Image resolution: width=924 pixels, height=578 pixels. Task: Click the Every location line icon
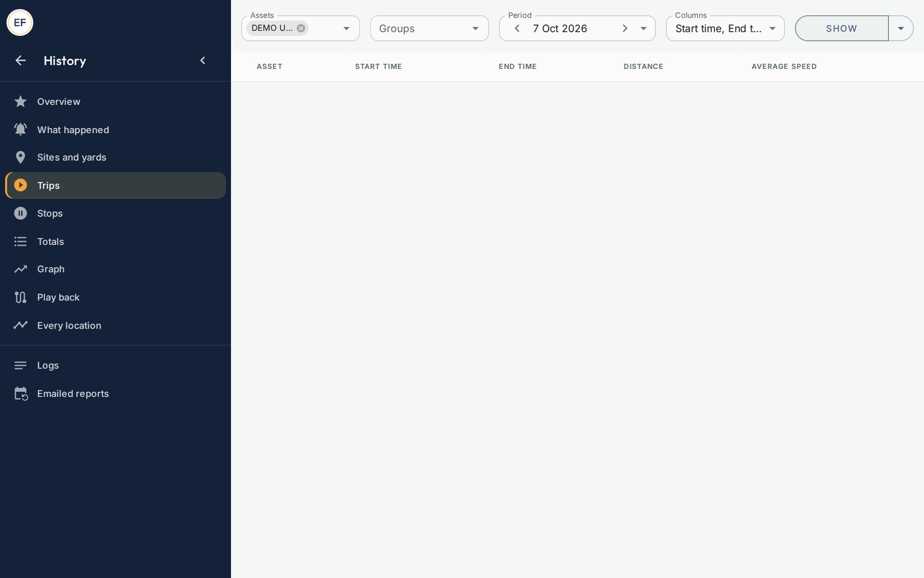pyautogui.click(x=20, y=325)
